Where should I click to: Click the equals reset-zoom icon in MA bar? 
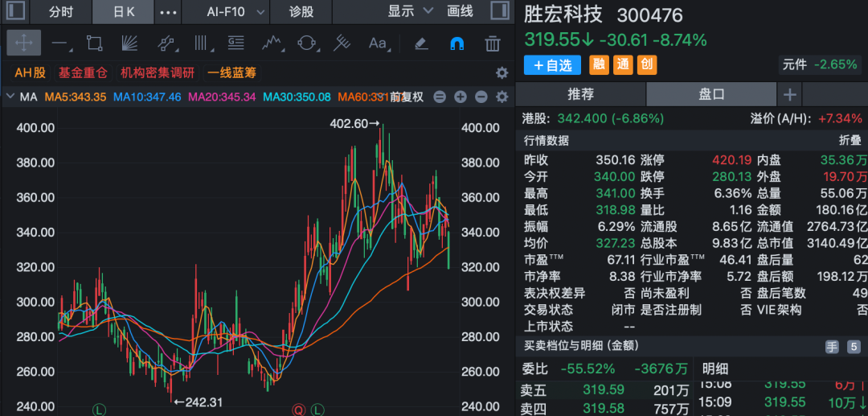(440, 97)
